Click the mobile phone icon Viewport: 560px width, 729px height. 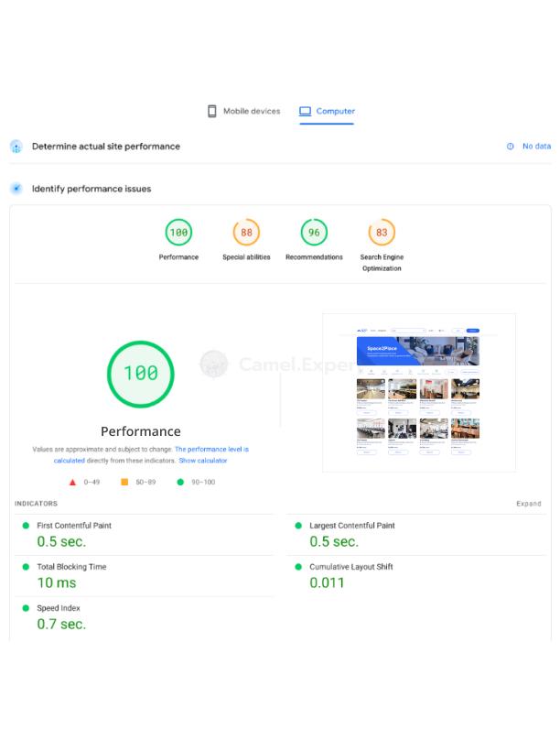(x=212, y=112)
